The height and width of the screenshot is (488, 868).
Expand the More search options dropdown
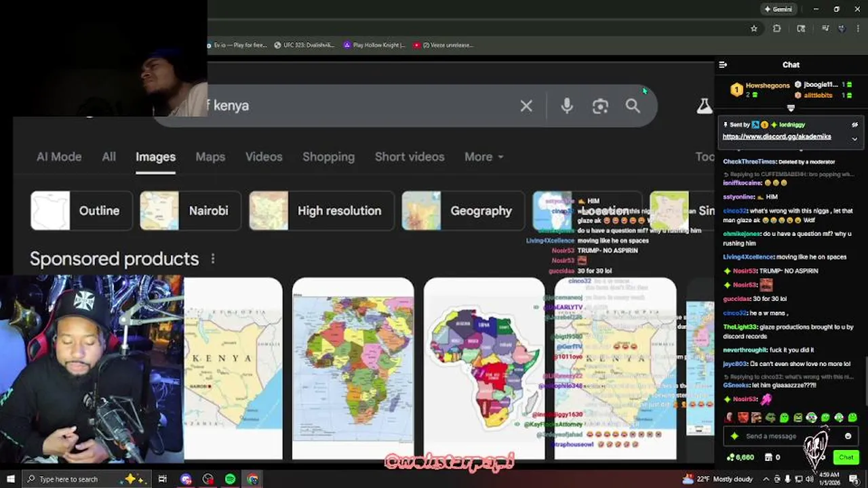[x=484, y=157]
